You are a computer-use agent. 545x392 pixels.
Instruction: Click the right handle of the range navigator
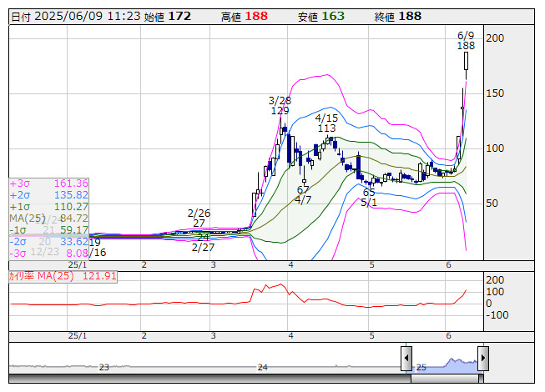[x=482, y=359]
